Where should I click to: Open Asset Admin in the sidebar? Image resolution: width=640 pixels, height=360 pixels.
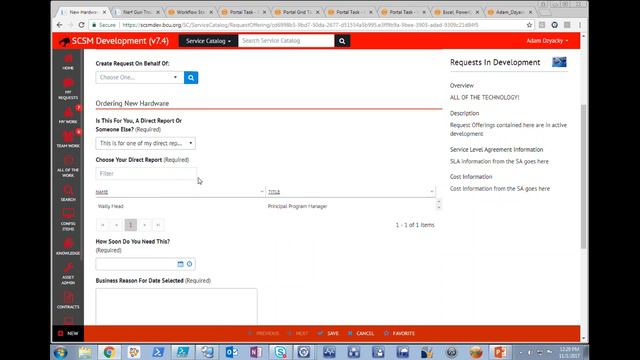[x=68, y=273]
